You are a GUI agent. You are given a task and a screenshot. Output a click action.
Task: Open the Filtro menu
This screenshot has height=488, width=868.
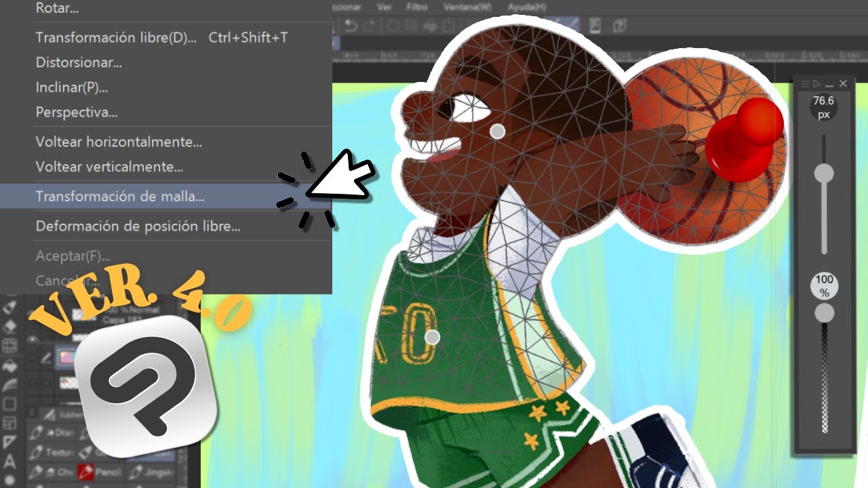click(417, 7)
